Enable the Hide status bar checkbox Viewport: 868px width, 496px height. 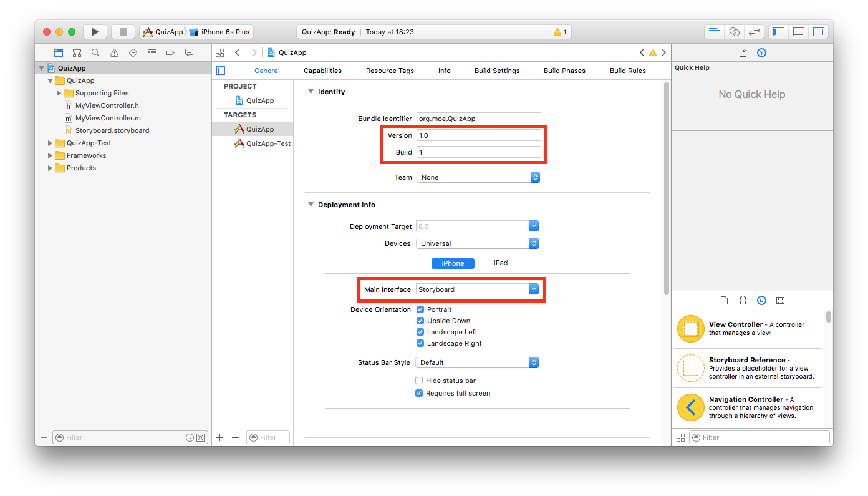click(x=419, y=381)
